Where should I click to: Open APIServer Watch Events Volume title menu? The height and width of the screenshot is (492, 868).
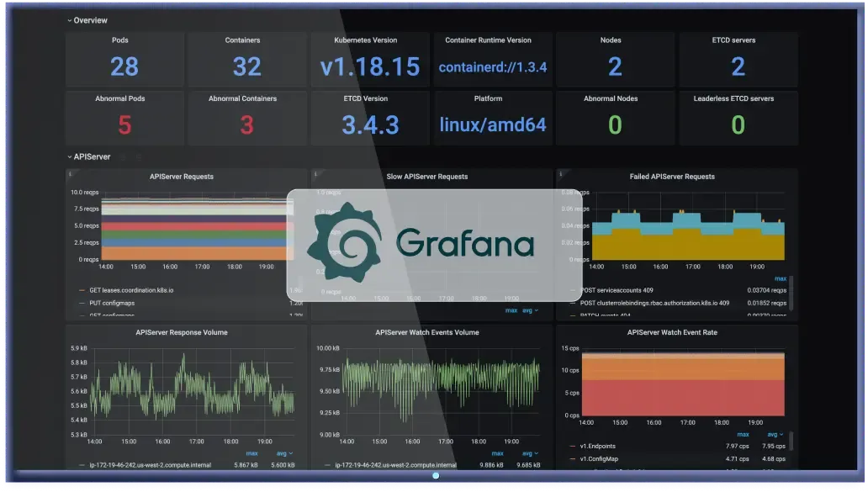coord(426,333)
